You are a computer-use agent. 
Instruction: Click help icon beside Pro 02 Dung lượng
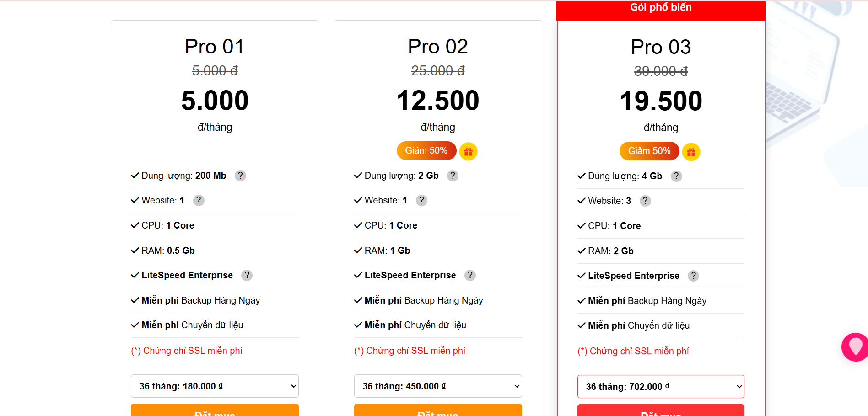coord(453,176)
